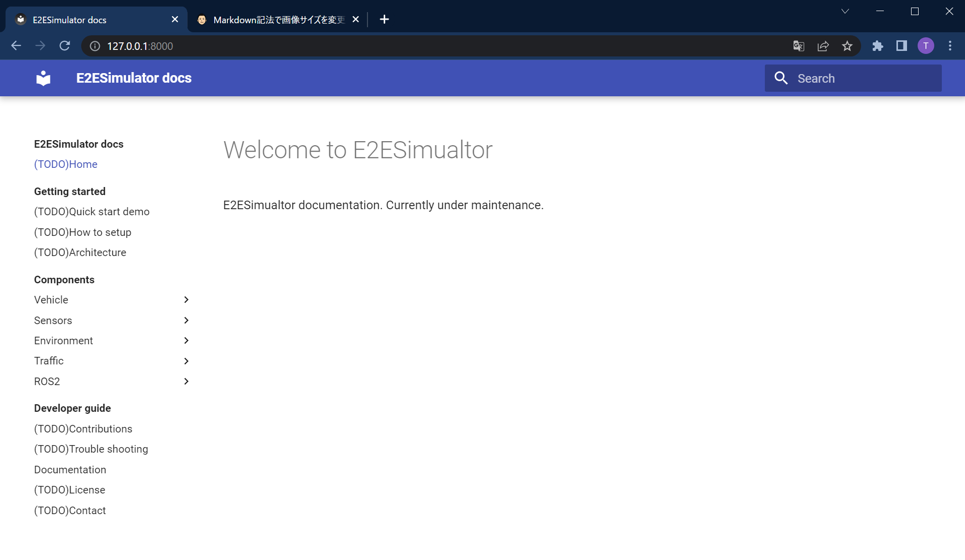Click the E2ESimulator docs logo icon
This screenshot has width=965, height=560.
point(43,78)
